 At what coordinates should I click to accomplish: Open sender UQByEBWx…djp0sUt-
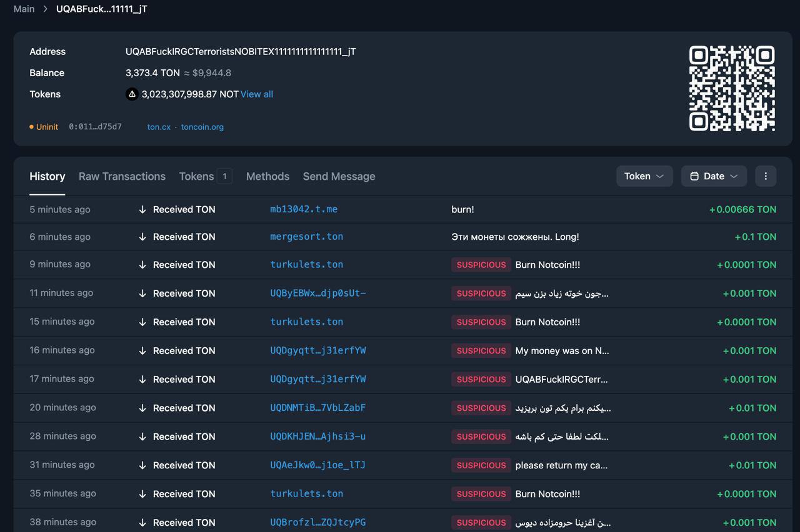tap(318, 293)
